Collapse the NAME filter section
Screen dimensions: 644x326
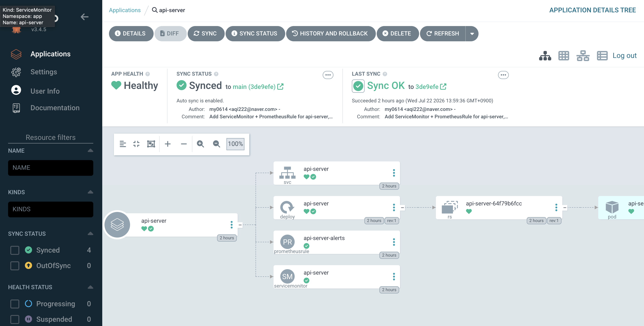(91, 150)
